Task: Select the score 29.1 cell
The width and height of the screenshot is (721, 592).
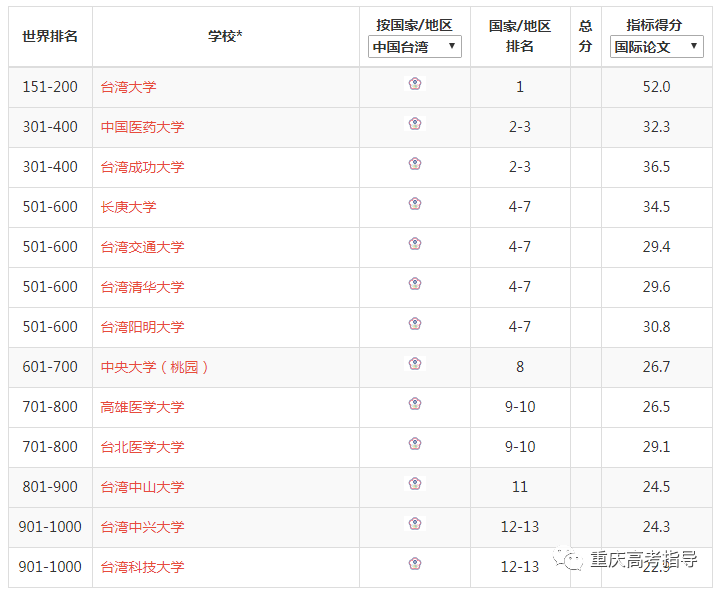Action: (657, 447)
